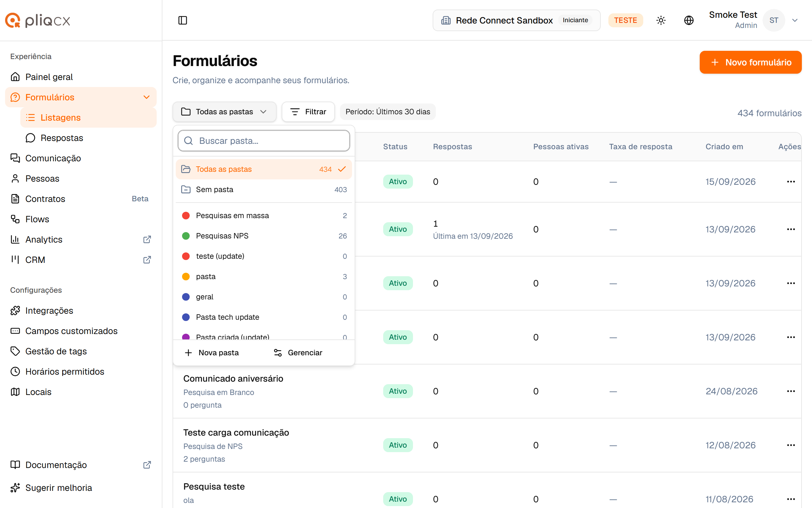
Task: Open Gestão de tags settings
Action: pos(81,351)
